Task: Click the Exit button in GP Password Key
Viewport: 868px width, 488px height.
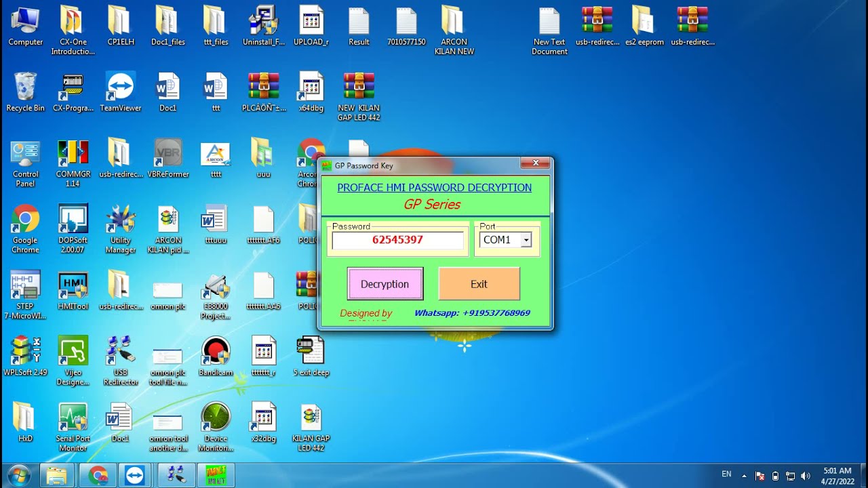Action: click(x=479, y=284)
